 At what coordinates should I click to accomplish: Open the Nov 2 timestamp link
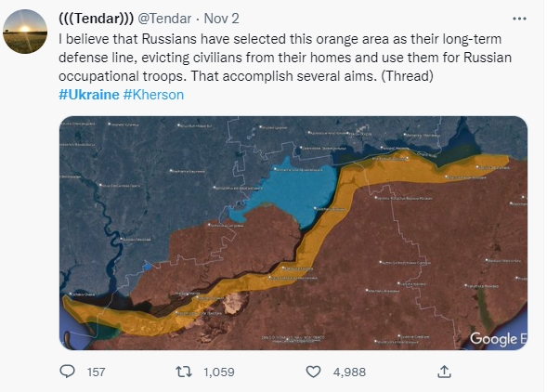pos(222,19)
